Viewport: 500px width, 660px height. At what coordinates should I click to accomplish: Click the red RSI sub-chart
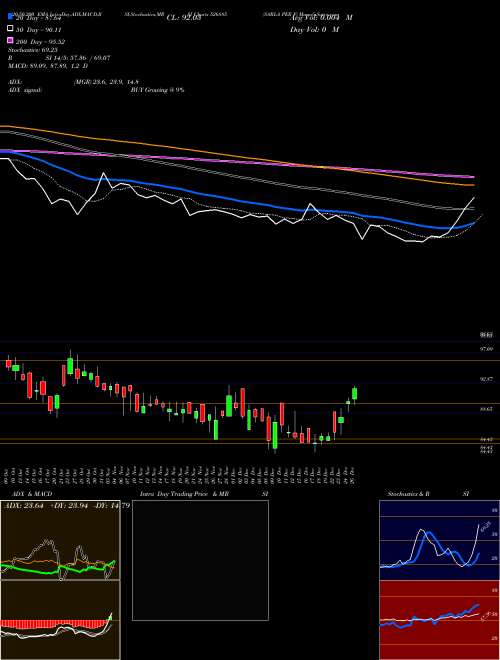click(x=439, y=620)
